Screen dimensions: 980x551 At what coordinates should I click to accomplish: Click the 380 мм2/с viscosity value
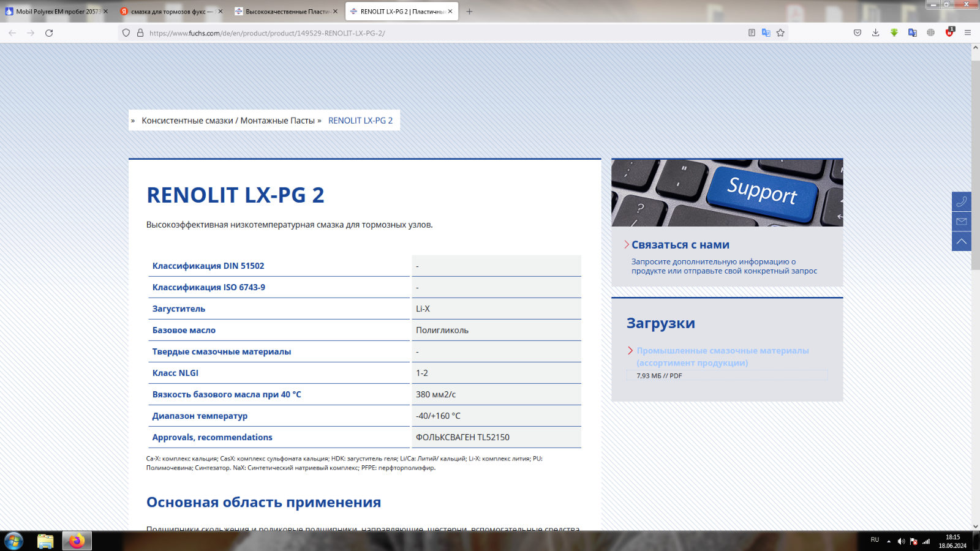tap(436, 394)
